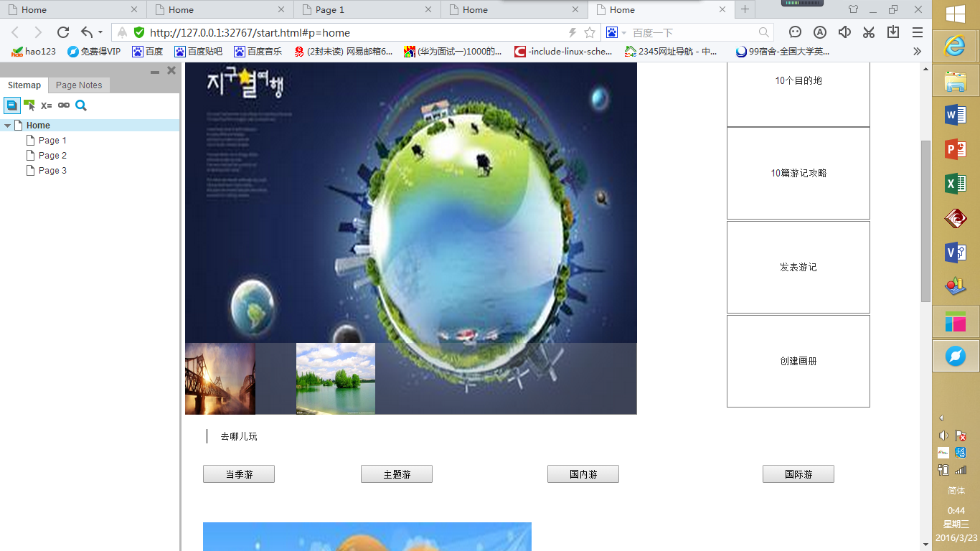The height and width of the screenshot is (551, 980).
Task: Open the scissors screenshot tool
Action: click(x=869, y=32)
